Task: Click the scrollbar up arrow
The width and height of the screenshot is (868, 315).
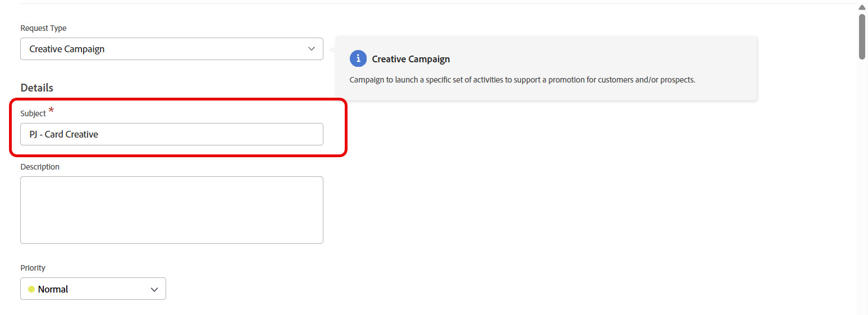Action: 862,7
